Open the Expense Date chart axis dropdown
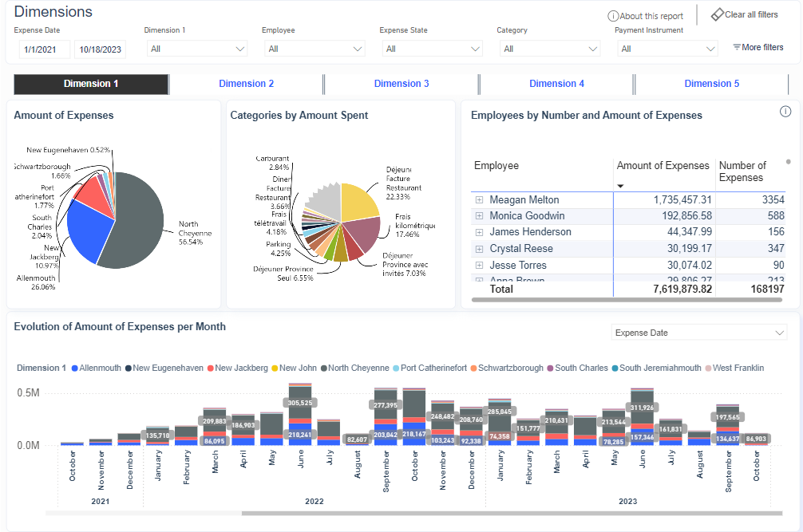The image size is (803, 532). click(698, 333)
